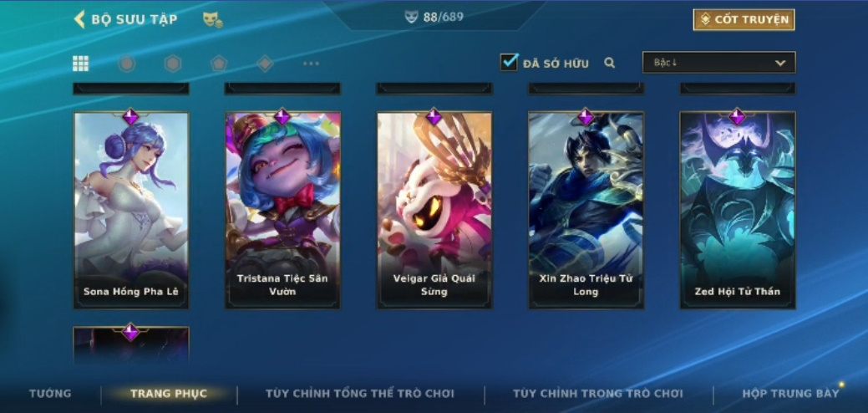Open the theater masks icon beside Bộ Sưu Tập
Screen dimensions: 868x413
pyautogui.click(x=212, y=20)
